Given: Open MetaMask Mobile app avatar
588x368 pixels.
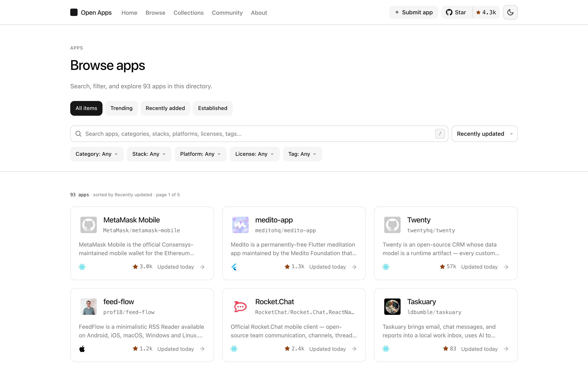Looking at the screenshot, I should click(x=89, y=225).
